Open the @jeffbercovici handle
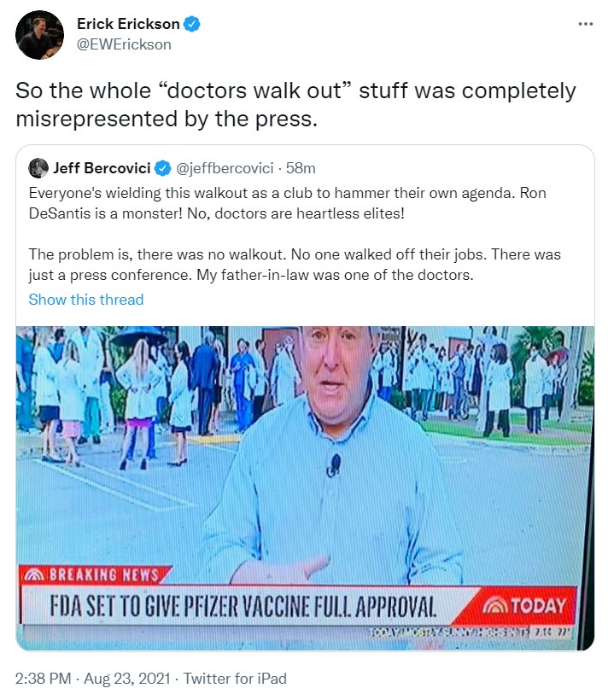This screenshot has height=700, width=608. pos(225,168)
